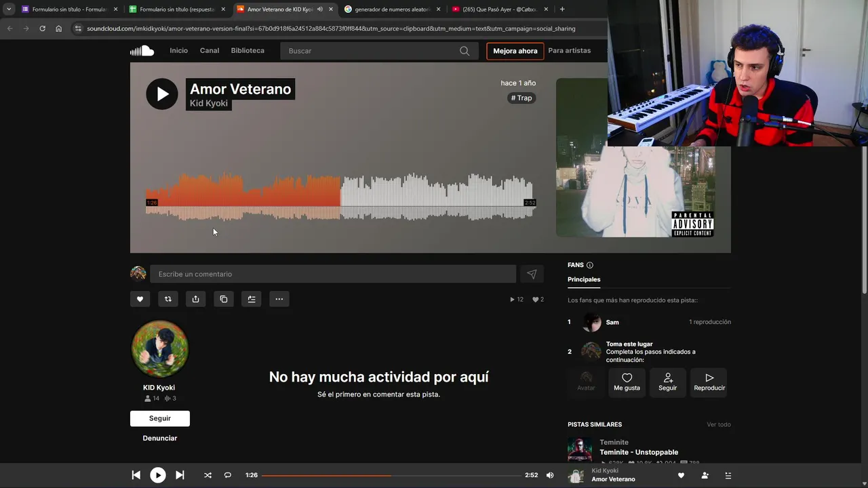Viewport: 868px width, 488px height.
Task: Go back in browser history
Action: click(x=9, y=28)
